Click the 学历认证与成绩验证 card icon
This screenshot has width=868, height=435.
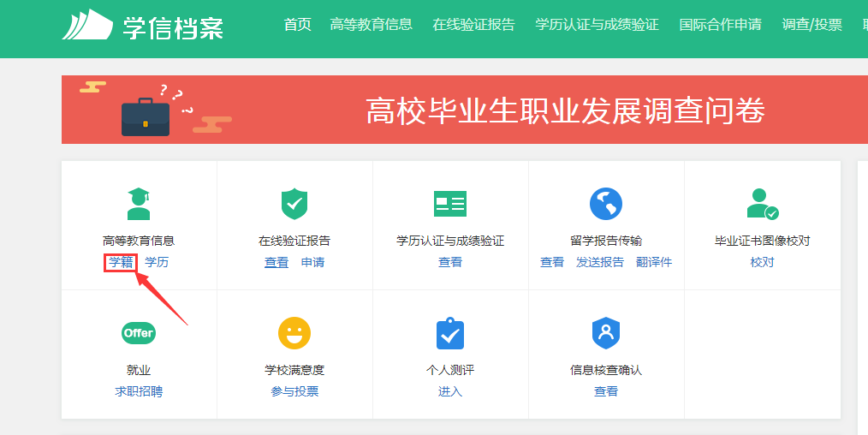pos(450,204)
